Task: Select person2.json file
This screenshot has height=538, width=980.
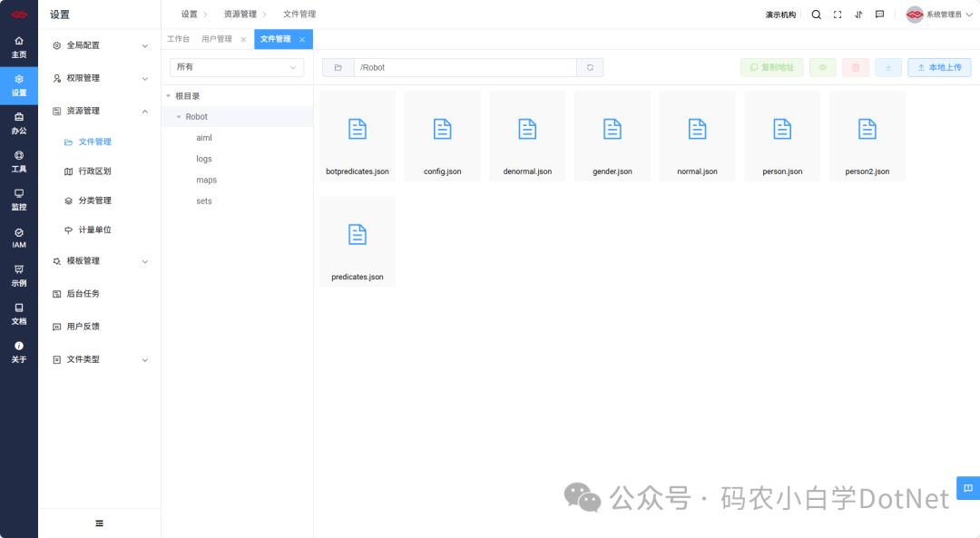Action: [x=867, y=136]
